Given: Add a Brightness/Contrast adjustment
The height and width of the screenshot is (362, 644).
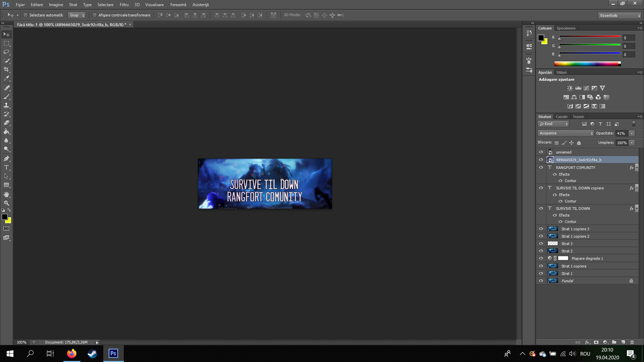Looking at the screenshot, I should pyautogui.click(x=570, y=88).
